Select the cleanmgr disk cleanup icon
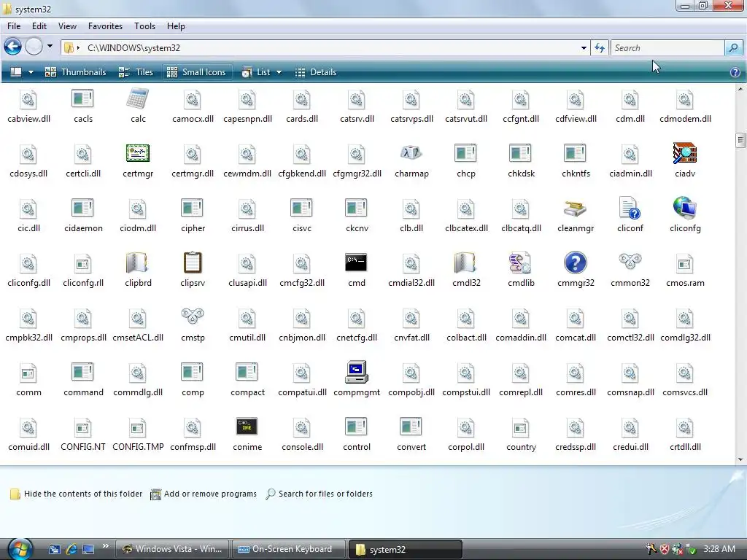747x560 pixels. [575, 208]
